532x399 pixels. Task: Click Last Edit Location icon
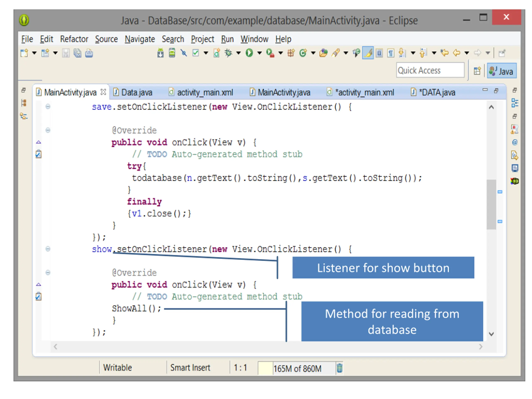445,53
